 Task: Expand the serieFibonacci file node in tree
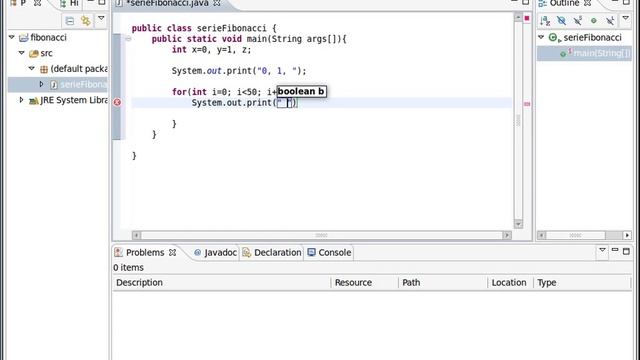(x=41, y=84)
